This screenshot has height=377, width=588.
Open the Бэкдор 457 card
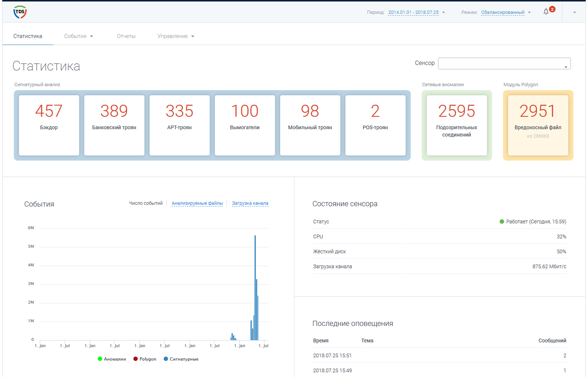tap(49, 125)
